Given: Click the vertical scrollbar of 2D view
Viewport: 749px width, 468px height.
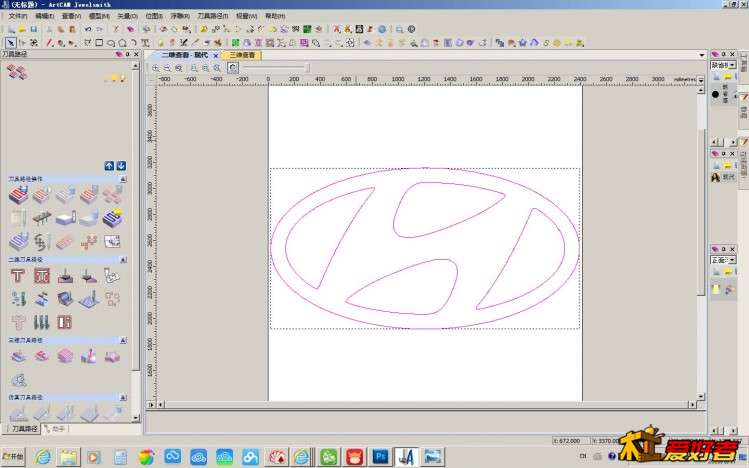Looking at the screenshot, I should [701, 213].
